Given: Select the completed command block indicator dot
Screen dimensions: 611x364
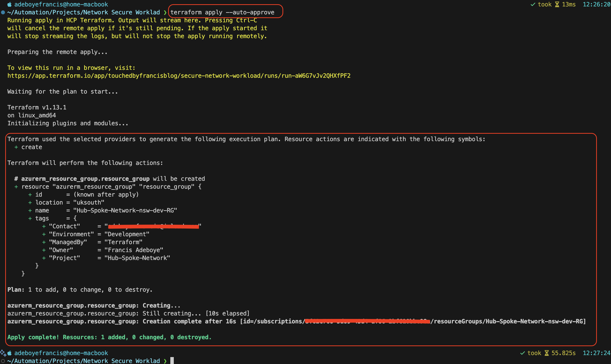Looking at the screenshot, I should [x=3, y=12].
